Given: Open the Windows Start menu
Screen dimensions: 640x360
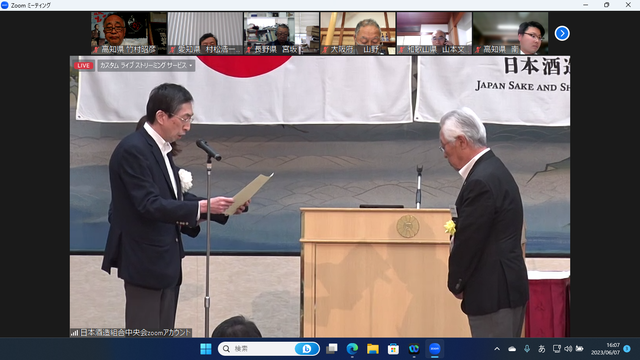Looking at the screenshot, I should click(206, 349).
